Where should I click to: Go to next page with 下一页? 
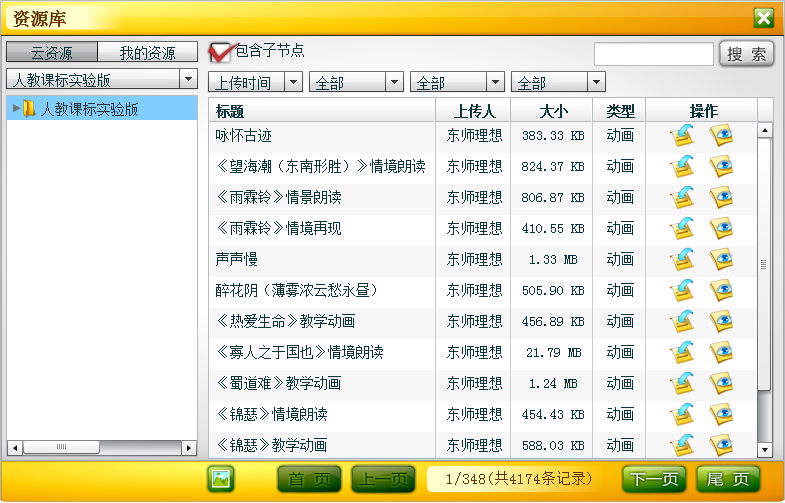click(655, 479)
